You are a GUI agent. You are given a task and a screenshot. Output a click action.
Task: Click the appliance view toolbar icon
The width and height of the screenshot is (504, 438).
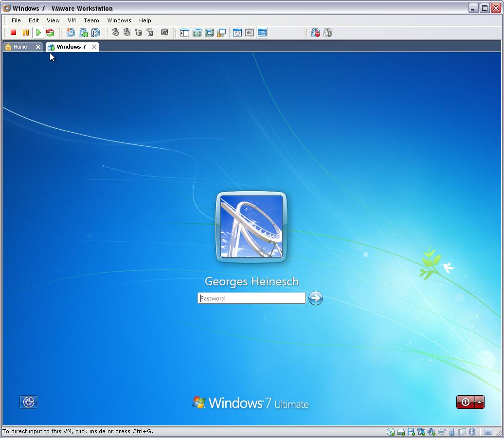pos(250,33)
